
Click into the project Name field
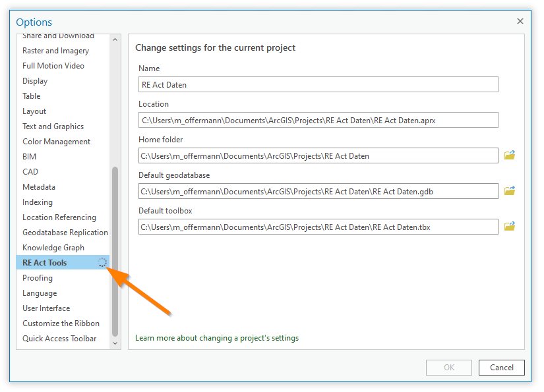(x=318, y=84)
